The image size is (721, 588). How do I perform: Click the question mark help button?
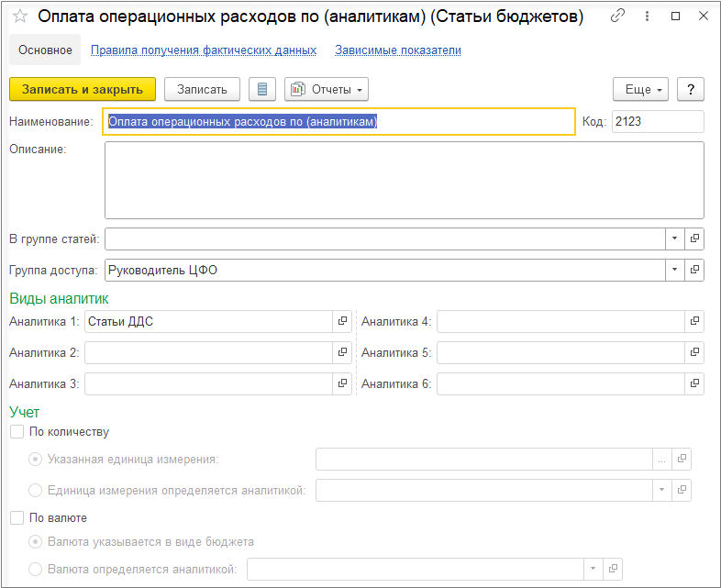point(690,89)
